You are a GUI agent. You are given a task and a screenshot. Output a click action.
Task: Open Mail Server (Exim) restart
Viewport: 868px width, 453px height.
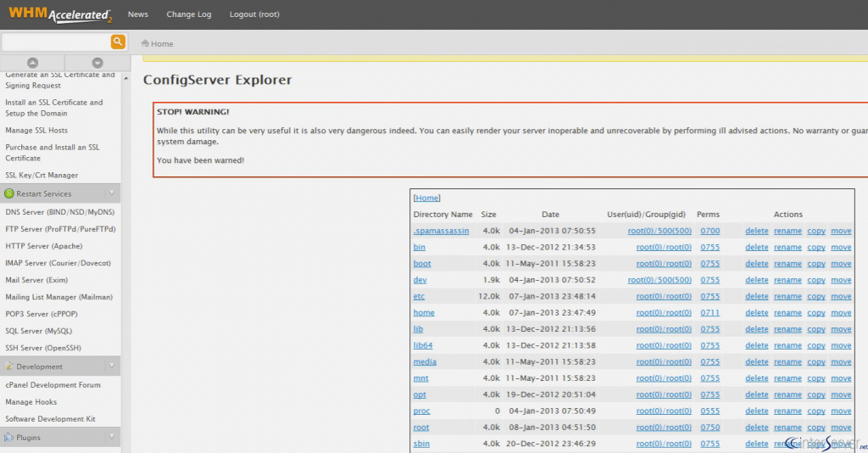[36, 280]
